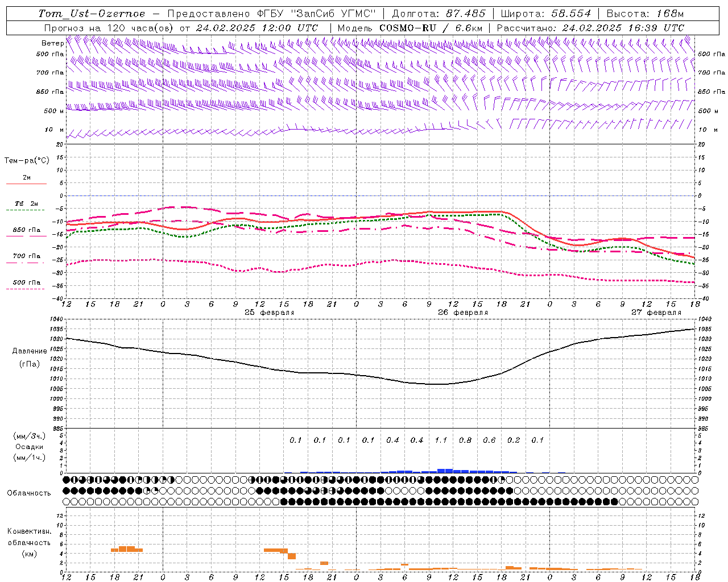Click the '26 февраля' date label
The height and width of the screenshot is (582, 728).
tap(463, 313)
